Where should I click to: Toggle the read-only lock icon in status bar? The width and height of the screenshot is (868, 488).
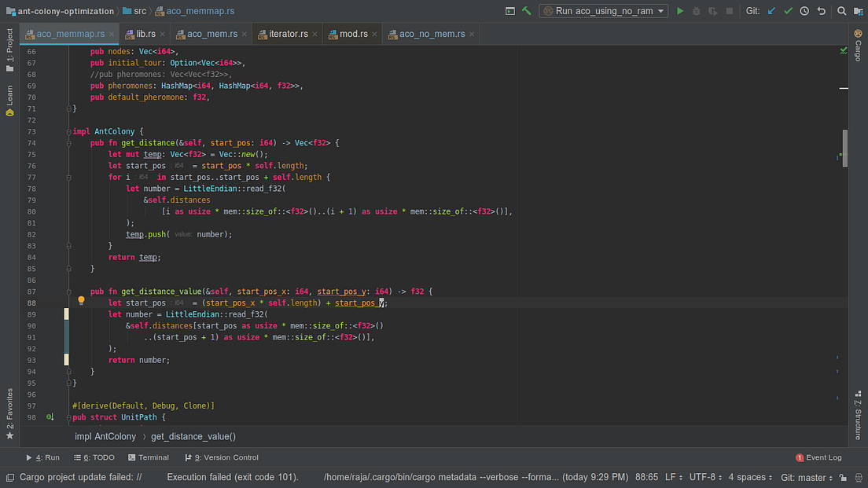pyautogui.click(x=843, y=477)
